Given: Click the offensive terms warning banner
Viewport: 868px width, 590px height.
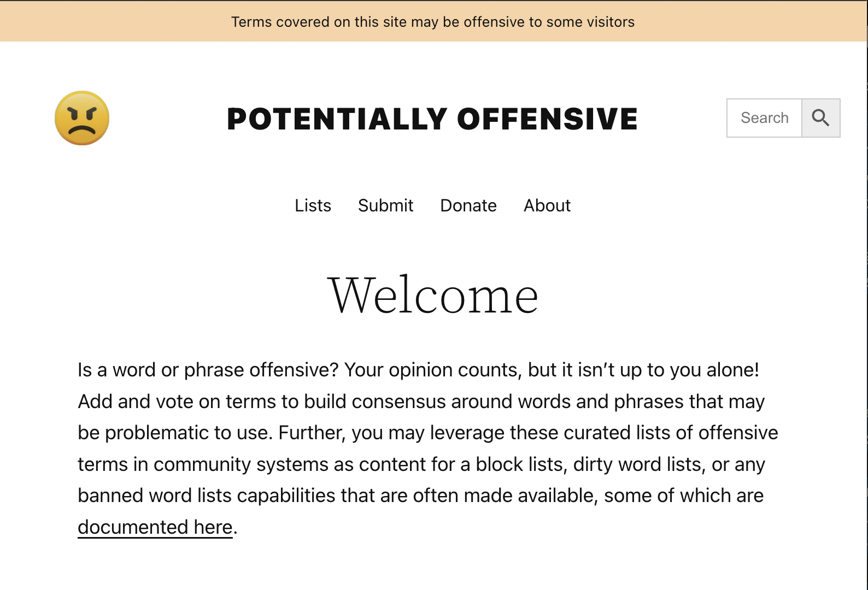Looking at the screenshot, I should (x=433, y=21).
